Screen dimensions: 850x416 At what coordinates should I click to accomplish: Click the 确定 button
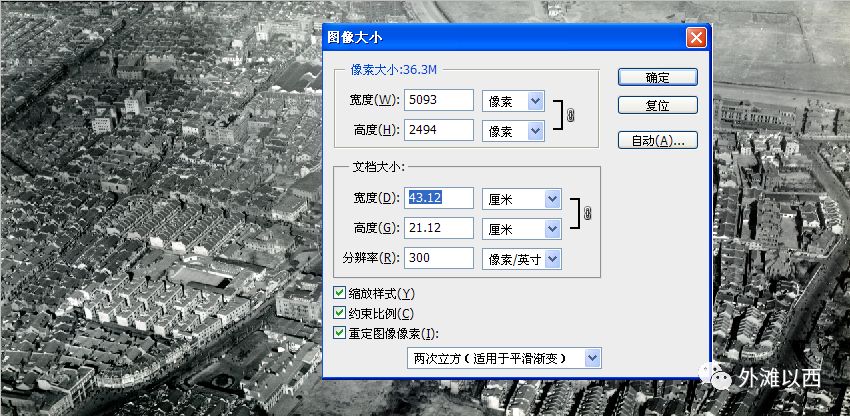658,77
